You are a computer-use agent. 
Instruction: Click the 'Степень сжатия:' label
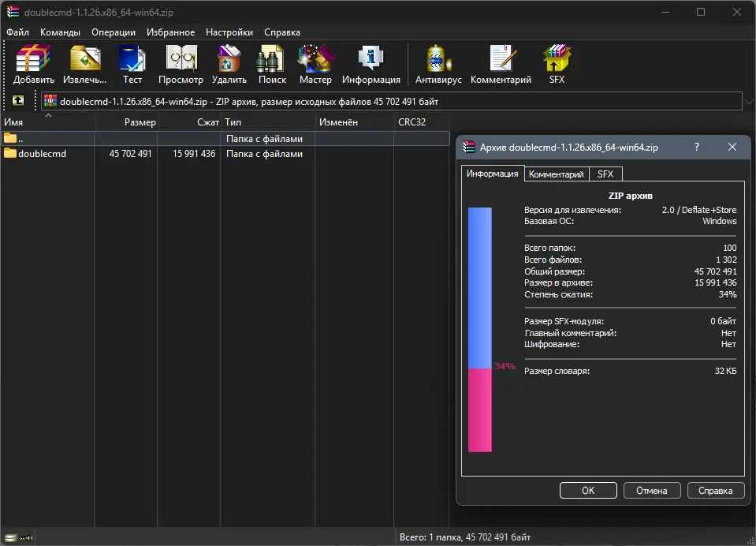pos(558,294)
